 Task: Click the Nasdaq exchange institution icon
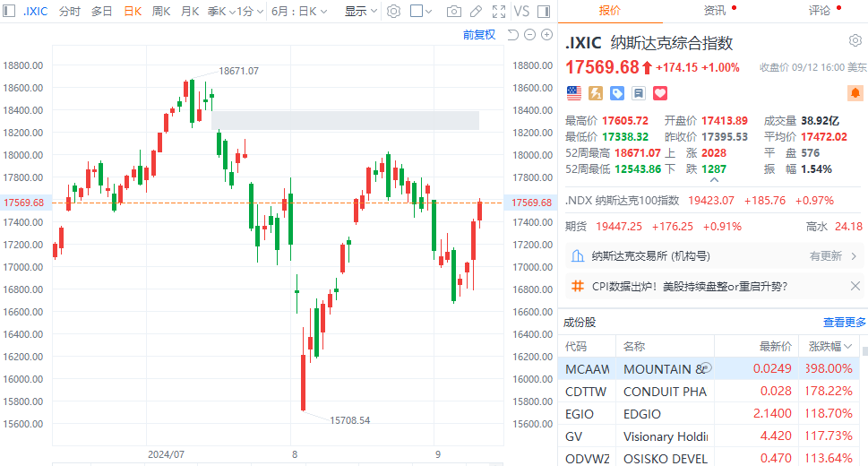(x=578, y=256)
